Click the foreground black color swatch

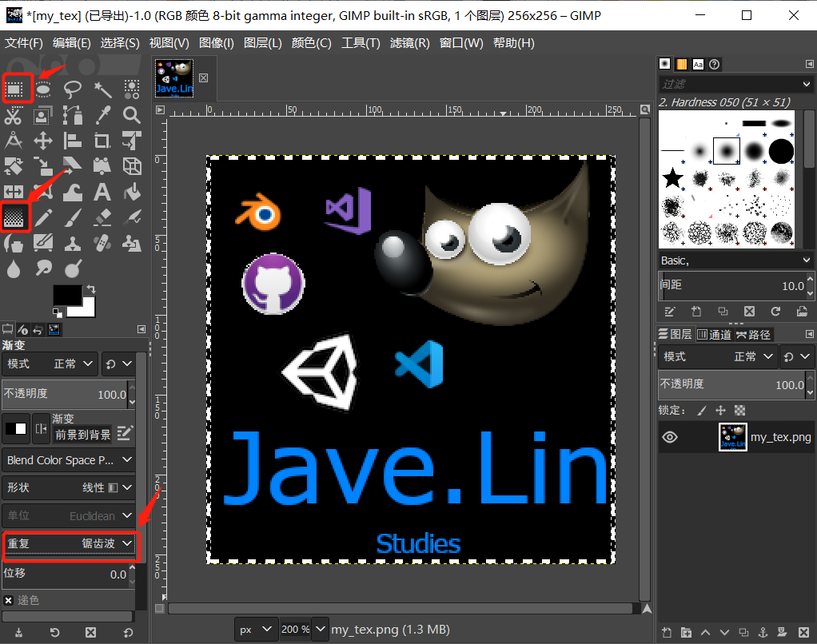tap(67, 295)
